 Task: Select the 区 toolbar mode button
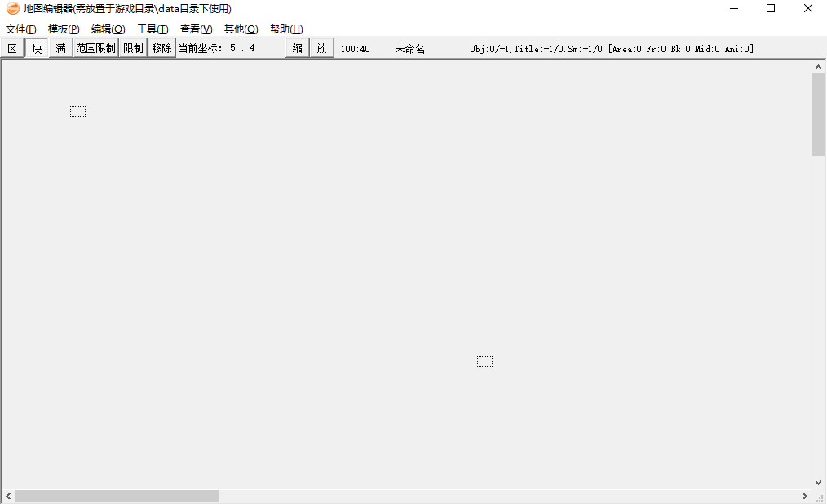[x=12, y=48]
